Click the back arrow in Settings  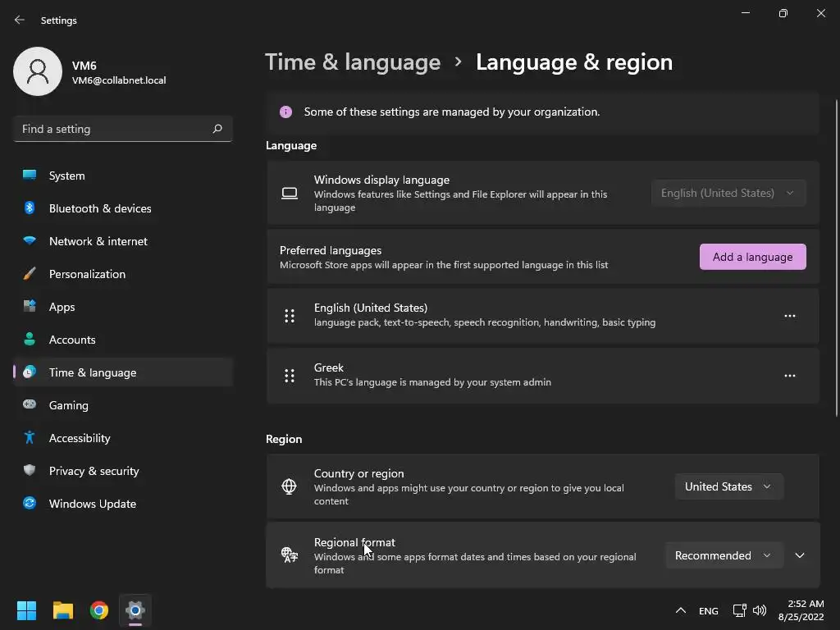20,20
